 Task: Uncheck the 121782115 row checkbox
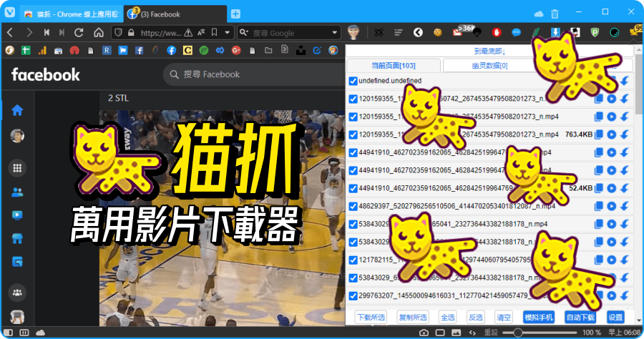[353, 260]
